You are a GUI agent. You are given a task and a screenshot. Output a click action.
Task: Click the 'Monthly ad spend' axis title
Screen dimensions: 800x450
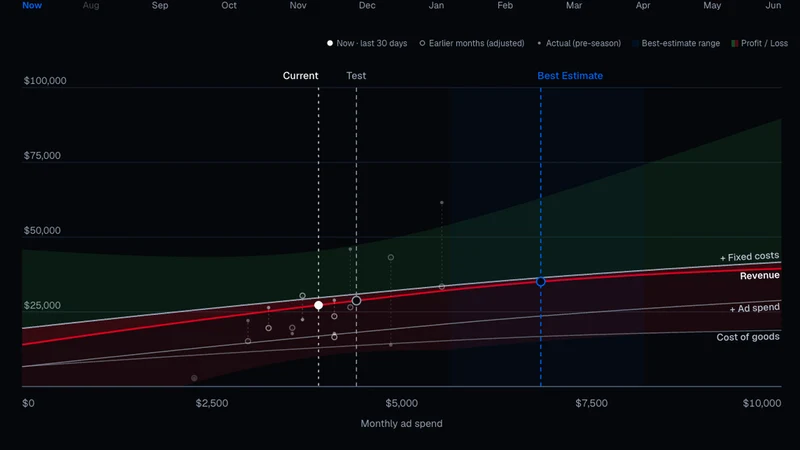click(x=402, y=423)
